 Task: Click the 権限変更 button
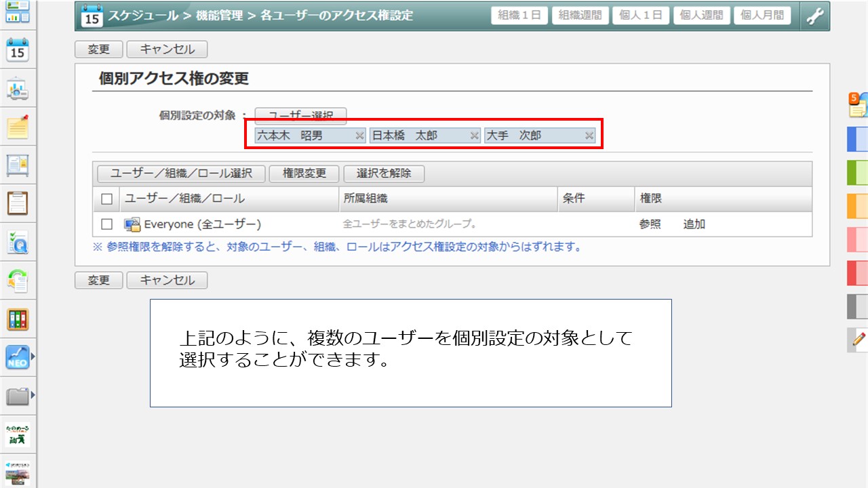(x=304, y=174)
